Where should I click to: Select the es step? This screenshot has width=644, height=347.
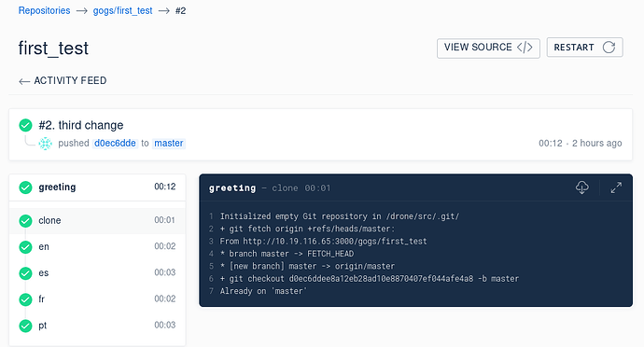97,273
